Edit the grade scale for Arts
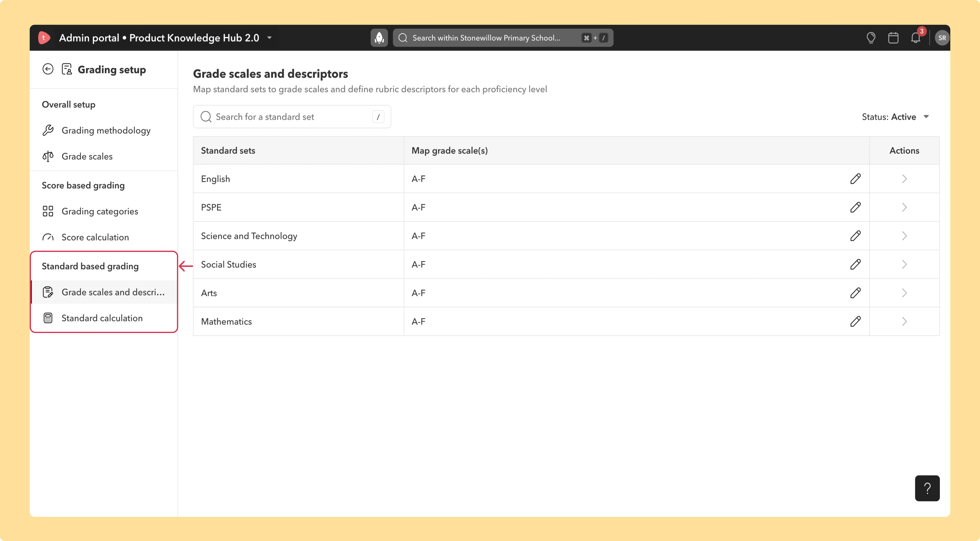 coord(855,293)
